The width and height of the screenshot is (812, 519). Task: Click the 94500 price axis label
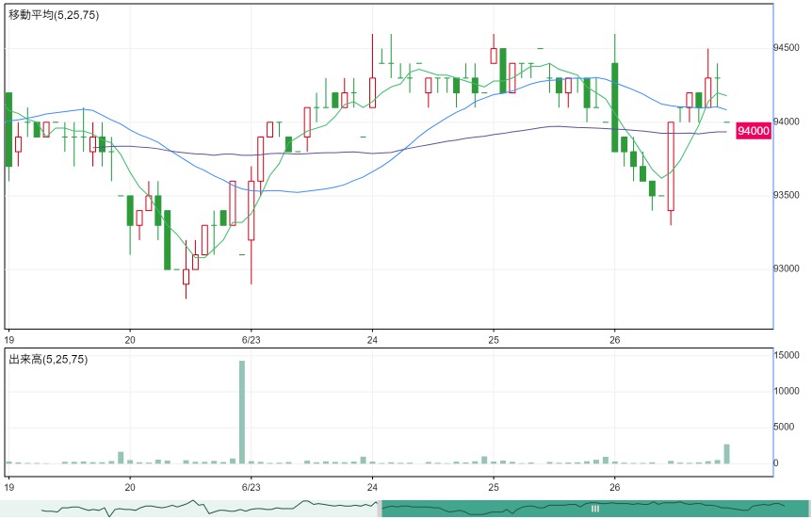pyautogui.click(x=787, y=48)
